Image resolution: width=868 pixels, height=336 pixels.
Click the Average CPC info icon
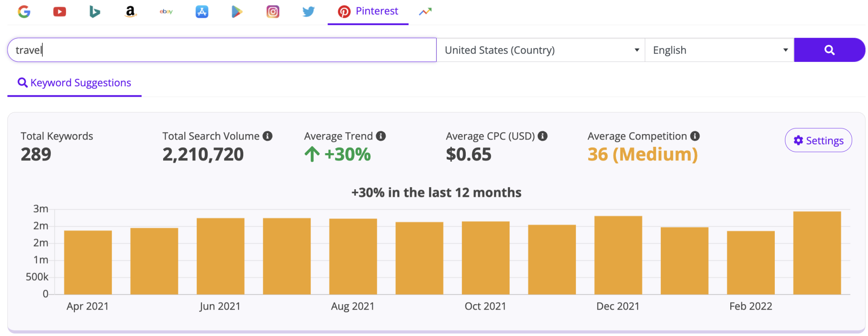(x=542, y=136)
